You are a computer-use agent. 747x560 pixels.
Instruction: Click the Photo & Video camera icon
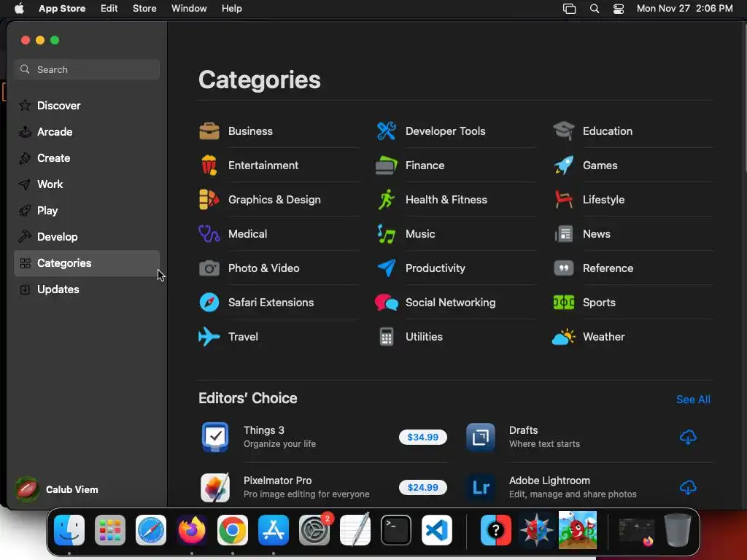(209, 268)
